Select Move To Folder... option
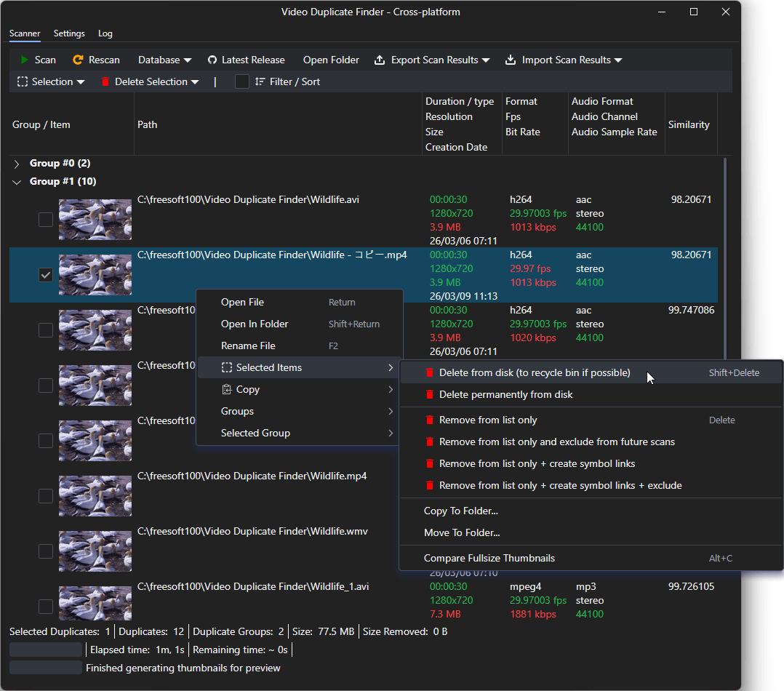Screen dimensions: 784x691 (x=462, y=533)
